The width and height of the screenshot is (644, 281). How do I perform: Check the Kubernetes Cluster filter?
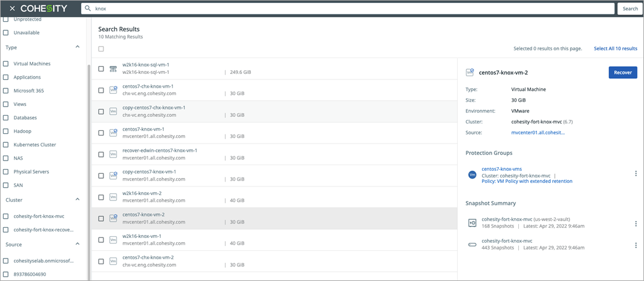pos(6,145)
